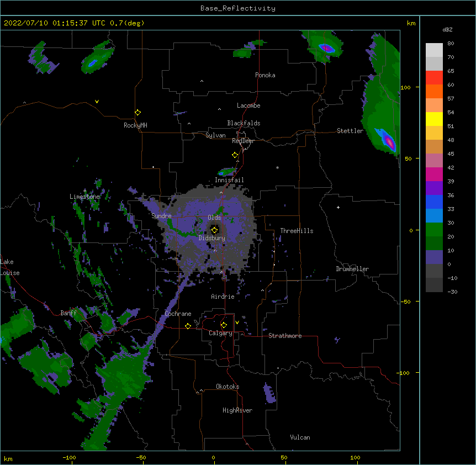Select the Strathmore label

pyautogui.click(x=285, y=336)
